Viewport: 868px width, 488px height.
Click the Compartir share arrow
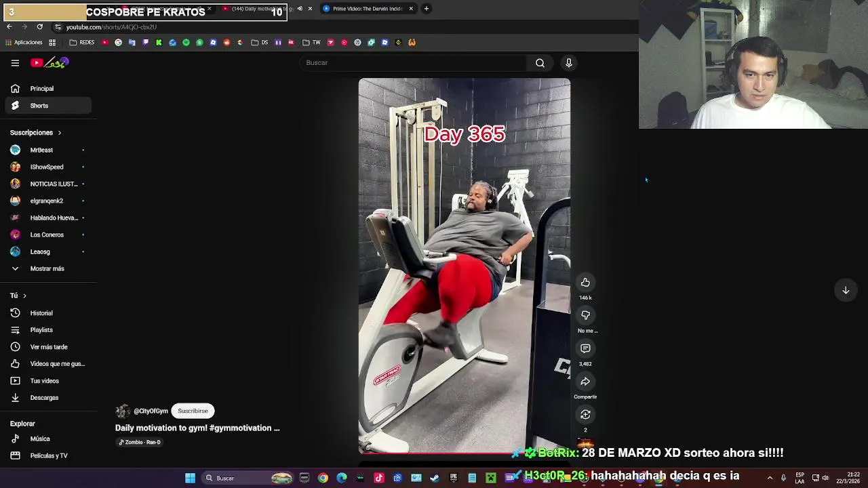[585, 382]
